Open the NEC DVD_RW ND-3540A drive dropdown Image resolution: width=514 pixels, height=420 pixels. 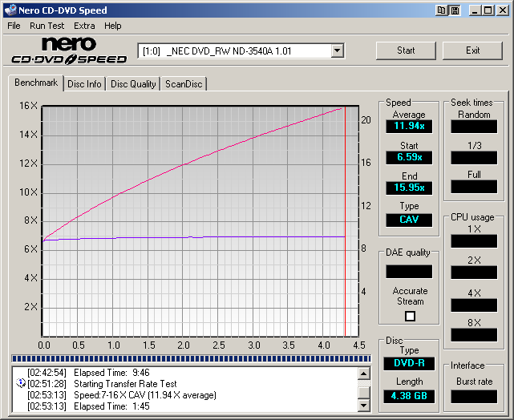241,51
